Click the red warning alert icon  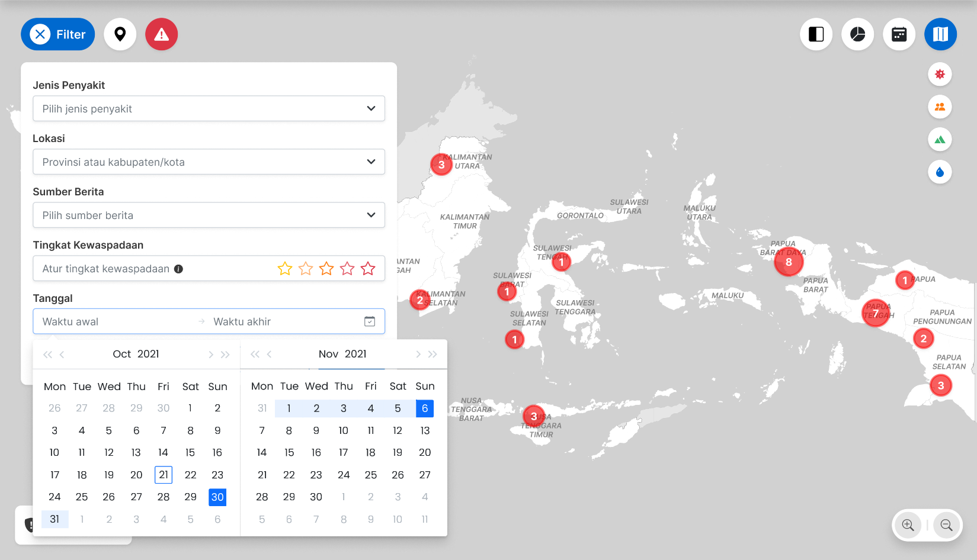click(162, 34)
